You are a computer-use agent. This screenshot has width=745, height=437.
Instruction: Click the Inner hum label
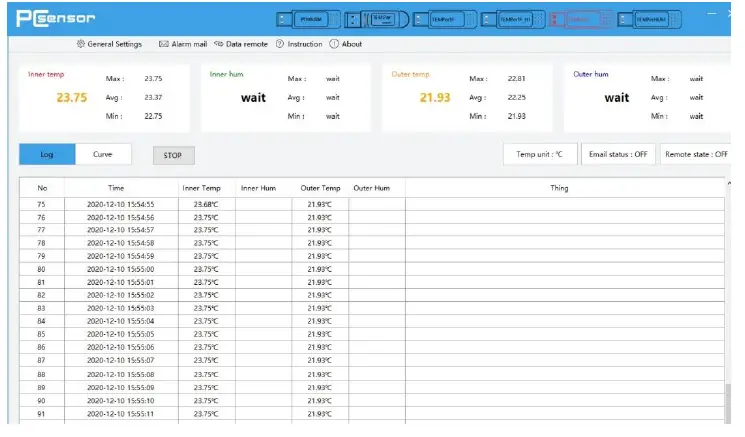(227, 74)
